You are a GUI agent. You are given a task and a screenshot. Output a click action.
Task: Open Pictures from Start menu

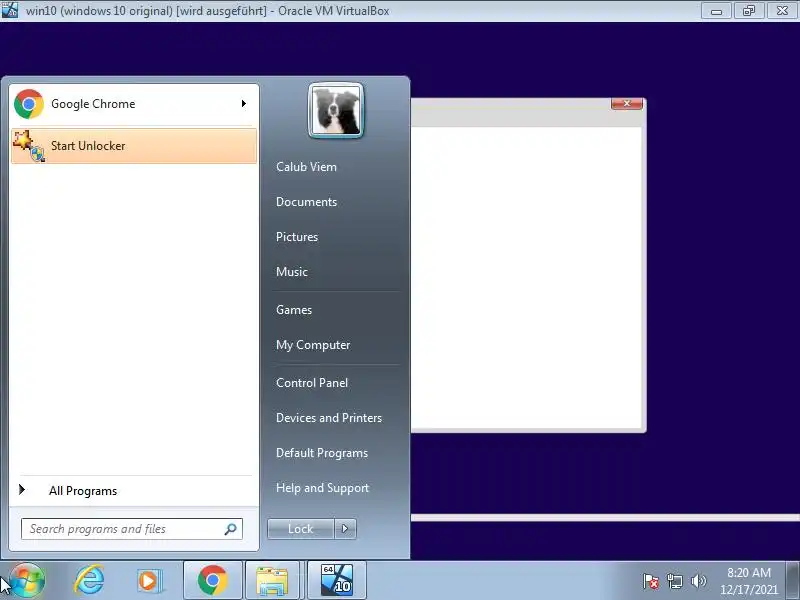coord(297,237)
